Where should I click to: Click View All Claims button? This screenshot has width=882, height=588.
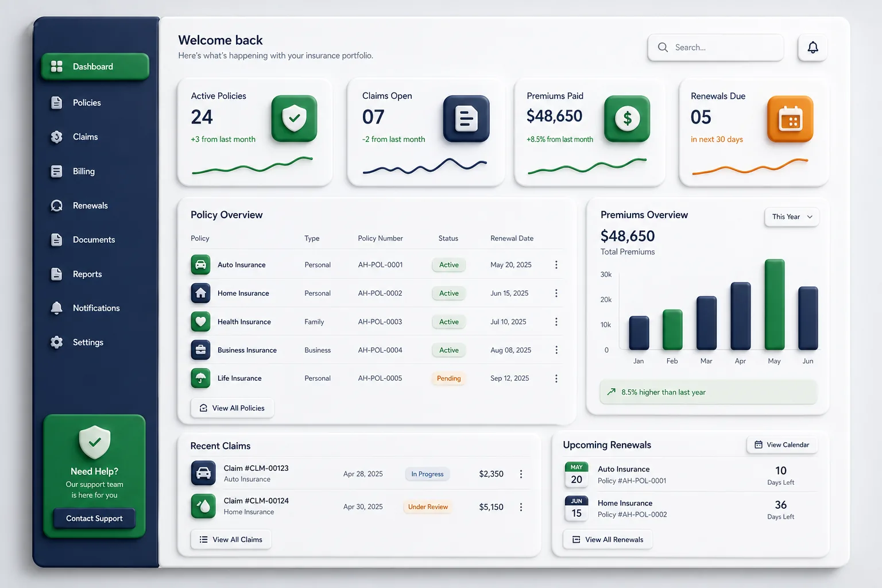231,539
